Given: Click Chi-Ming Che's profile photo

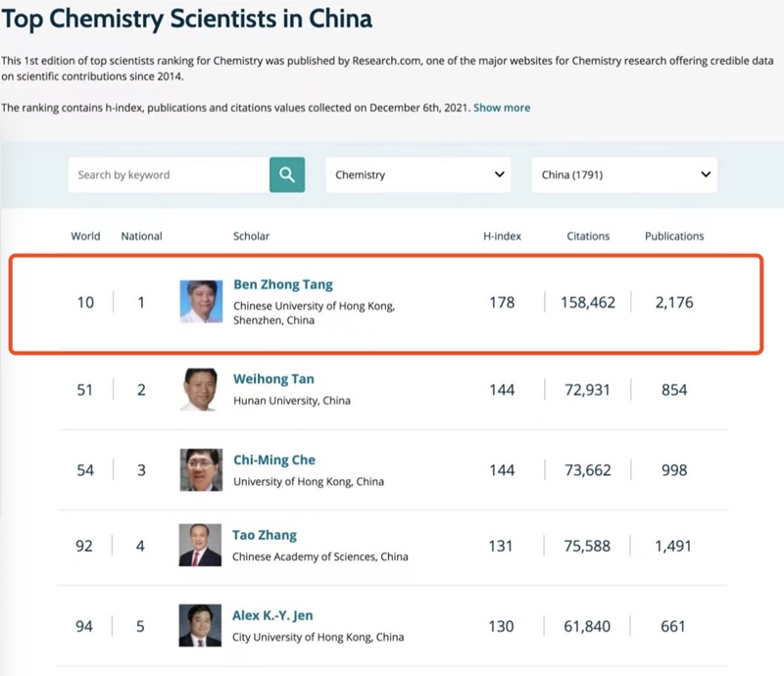Looking at the screenshot, I should point(201,470).
